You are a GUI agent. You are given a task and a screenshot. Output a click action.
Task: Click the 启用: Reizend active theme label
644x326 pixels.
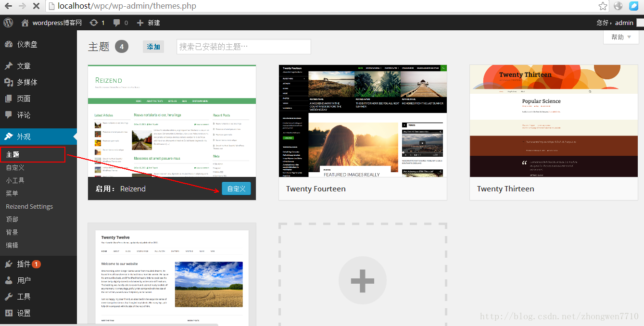tap(120, 188)
